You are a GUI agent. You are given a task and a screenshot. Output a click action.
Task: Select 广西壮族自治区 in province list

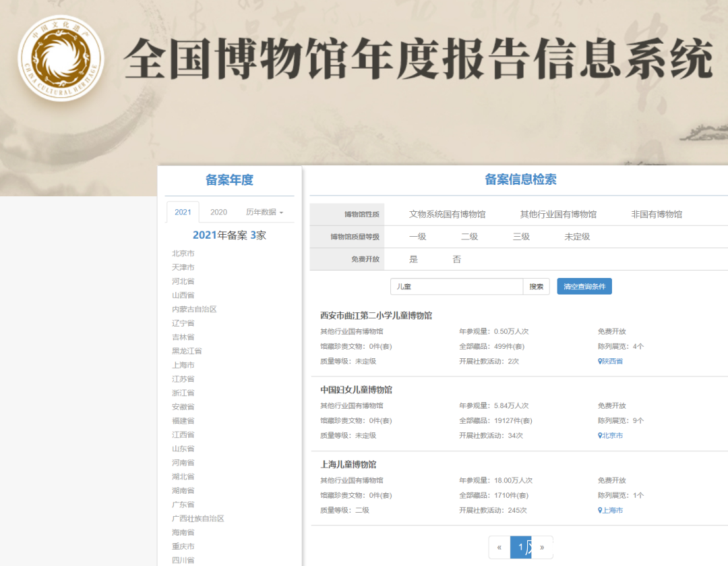(198, 518)
